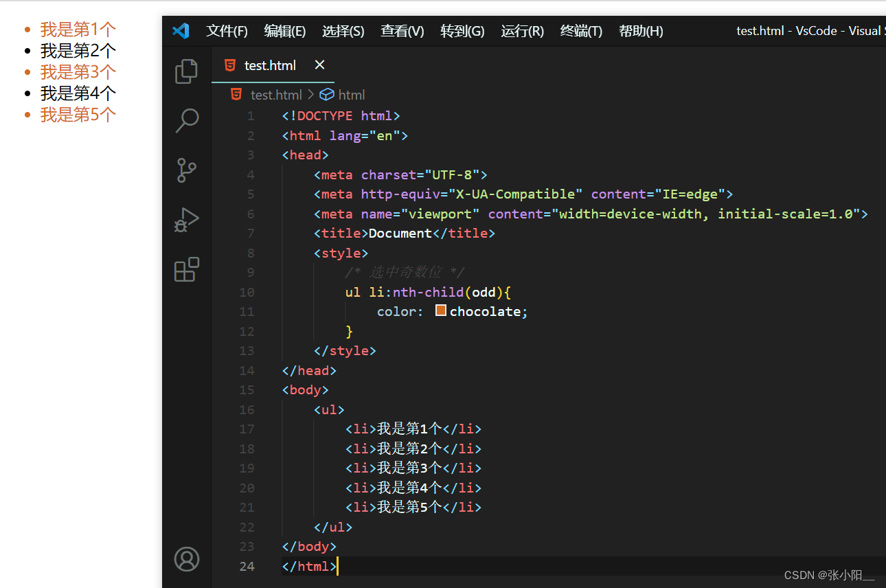886x588 pixels.
Task: Open the 终端(T) menu
Action: pyautogui.click(x=581, y=31)
